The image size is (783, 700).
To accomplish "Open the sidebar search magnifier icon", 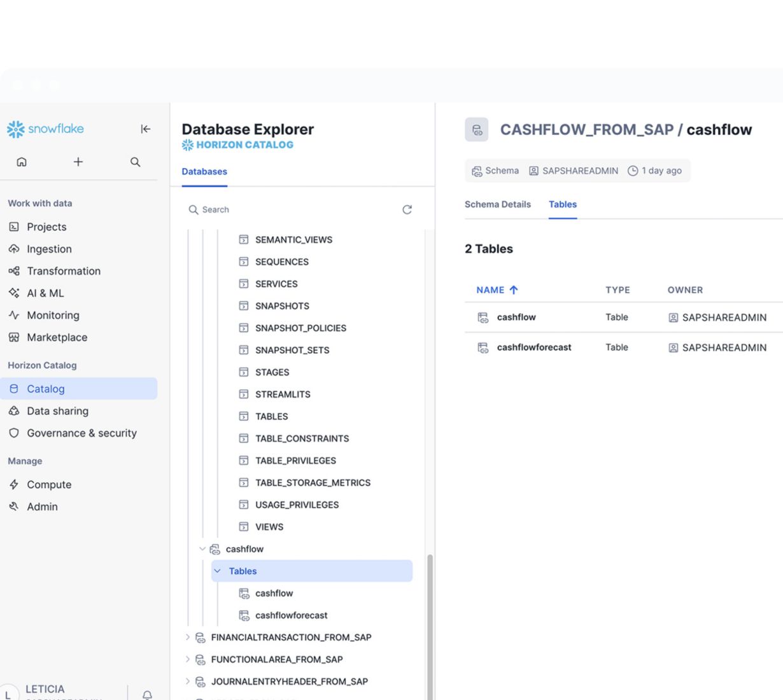I will (135, 162).
